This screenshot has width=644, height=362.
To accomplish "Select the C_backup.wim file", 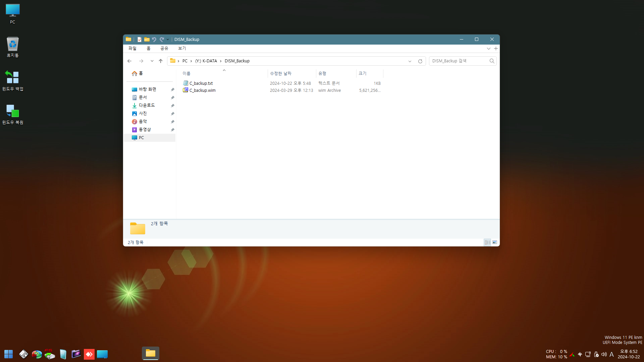I will (x=203, y=90).
